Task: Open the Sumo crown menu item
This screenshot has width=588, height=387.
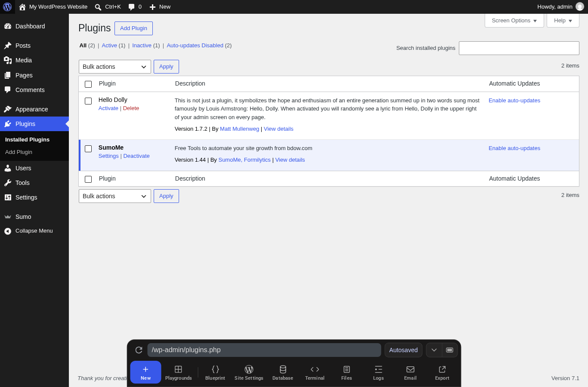Action: tap(34, 217)
